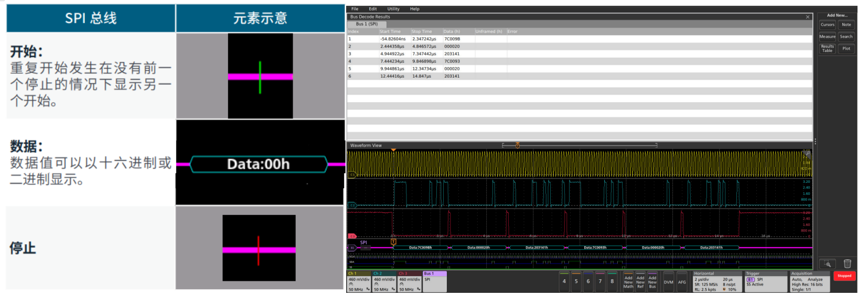The height and width of the screenshot is (296, 868).
Task: Switch to the Bus 1 (SPI) tab
Action: 367,24
